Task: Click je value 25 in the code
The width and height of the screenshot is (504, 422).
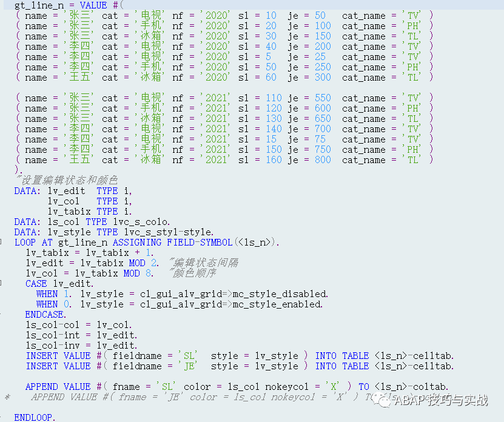Action: [320, 56]
